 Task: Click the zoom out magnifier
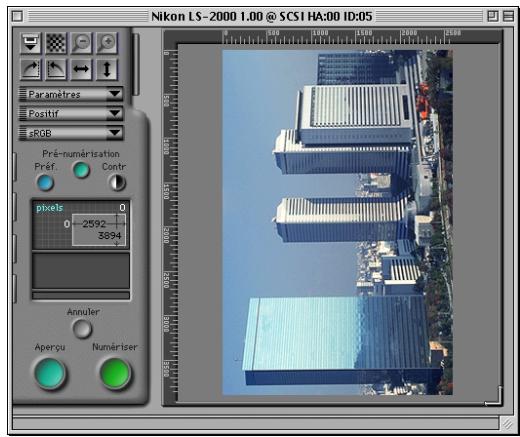[x=81, y=43]
